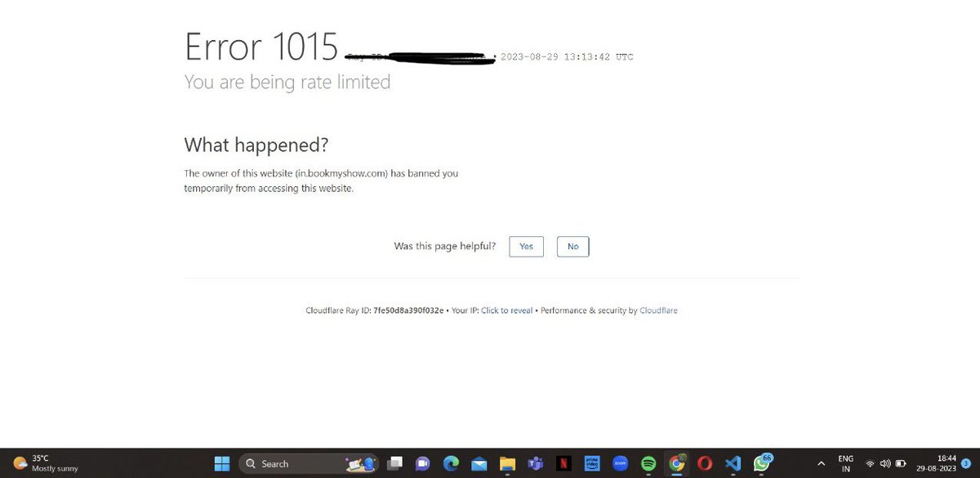Open Microsoft Teams from taskbar
Viewport: 980px width, 478px height.
click(536, 463)
